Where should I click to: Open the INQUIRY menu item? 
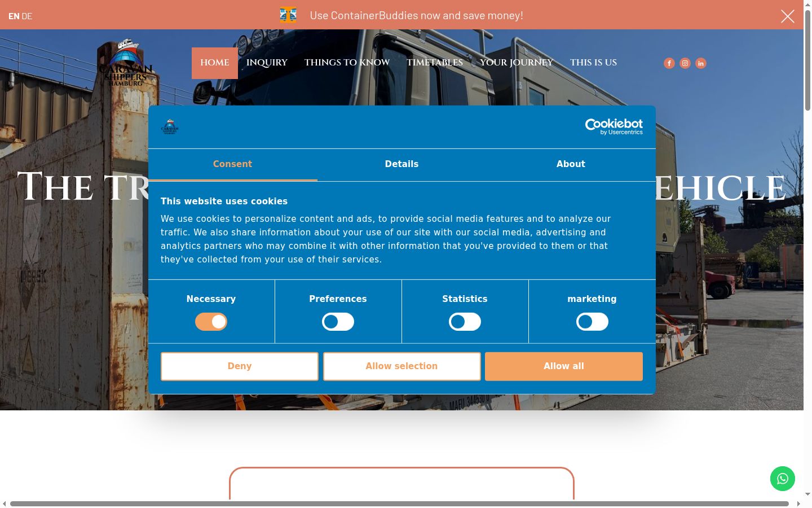tap(267, 63)
